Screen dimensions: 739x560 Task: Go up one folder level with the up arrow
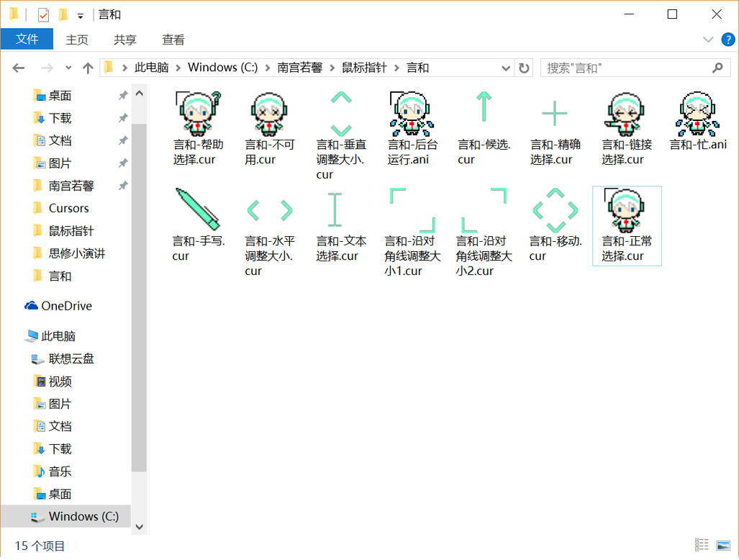point(87,67)
